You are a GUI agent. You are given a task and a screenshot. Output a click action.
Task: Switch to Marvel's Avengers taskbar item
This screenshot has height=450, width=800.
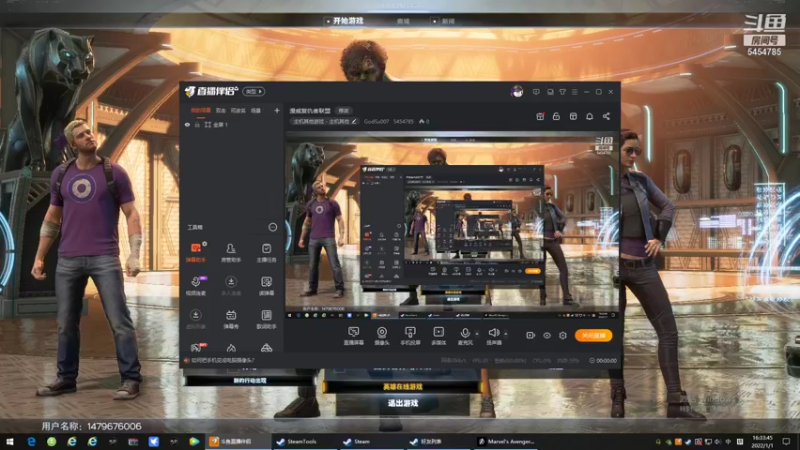[x=506, y=441]
